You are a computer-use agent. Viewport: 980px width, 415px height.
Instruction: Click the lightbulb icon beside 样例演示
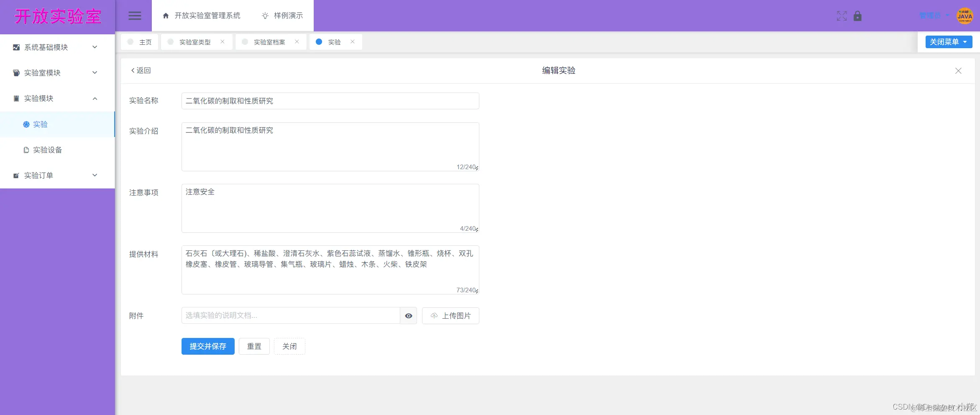coord(265,15)
